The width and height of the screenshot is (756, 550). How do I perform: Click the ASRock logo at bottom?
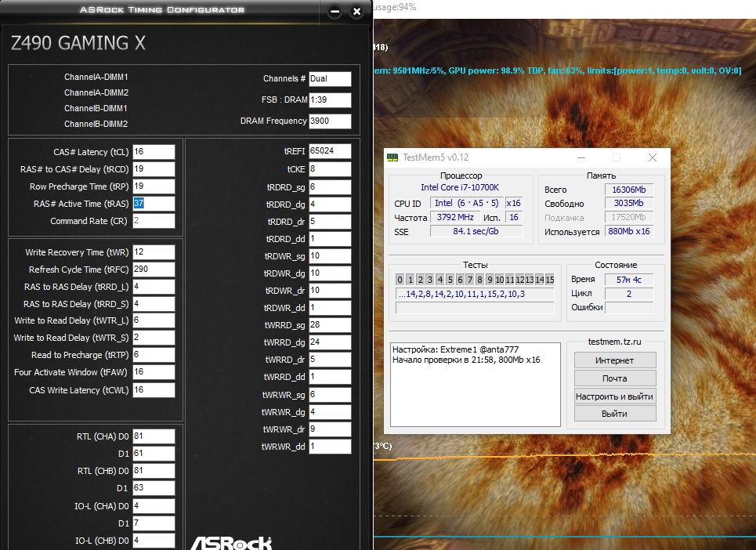(231, 543)
